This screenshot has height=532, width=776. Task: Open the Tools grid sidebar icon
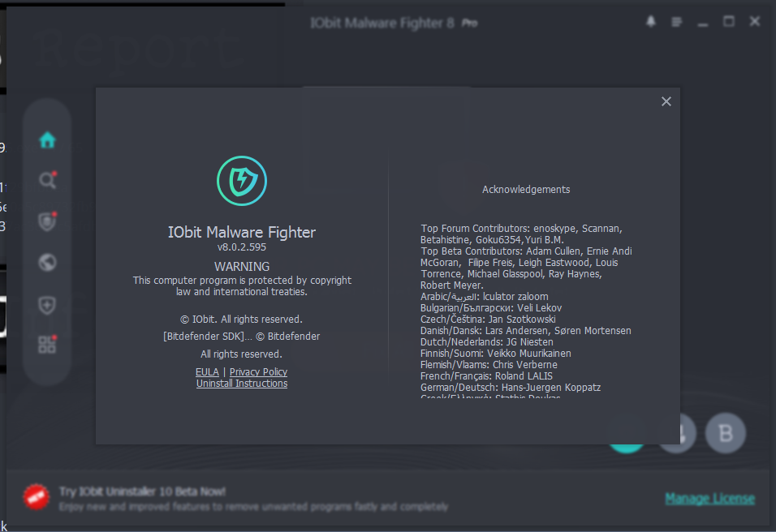tap(48, 344)
